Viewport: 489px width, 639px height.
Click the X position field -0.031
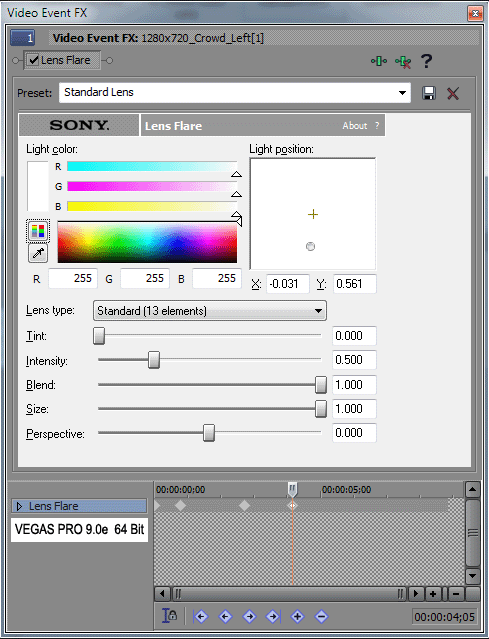288,284
